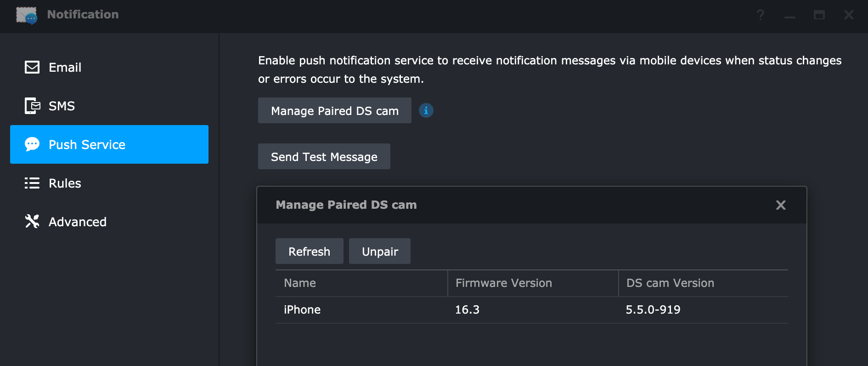
Task: Click the Notification app icon in title bar
Action: tap(27, 15)
